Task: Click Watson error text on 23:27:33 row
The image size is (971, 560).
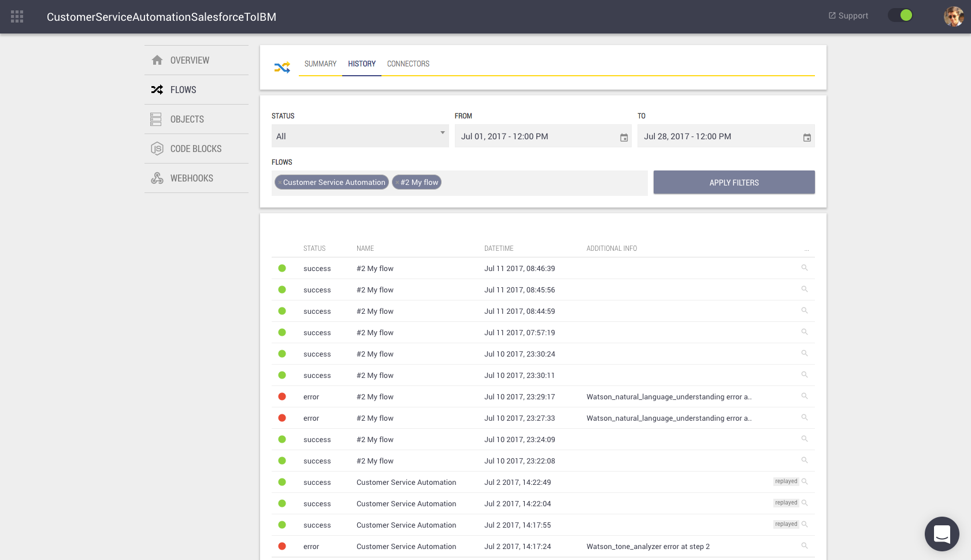Action: (669, 418)
